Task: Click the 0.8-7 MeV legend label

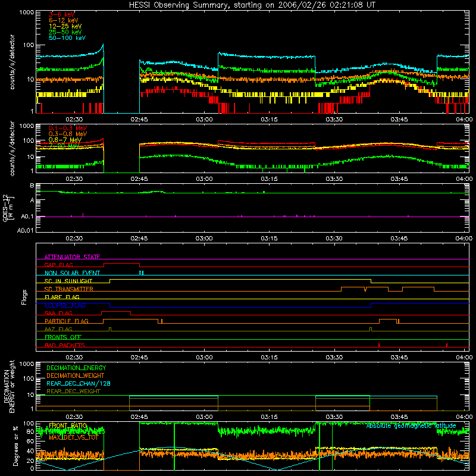Action: [65, 140]
